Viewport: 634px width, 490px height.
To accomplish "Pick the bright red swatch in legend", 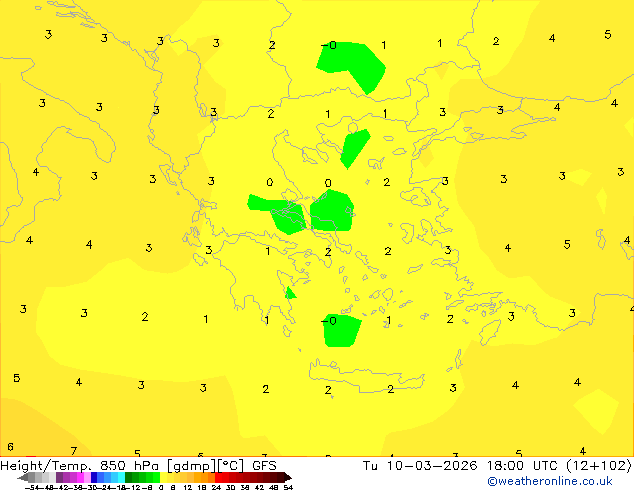I will (x=218, y=477).
